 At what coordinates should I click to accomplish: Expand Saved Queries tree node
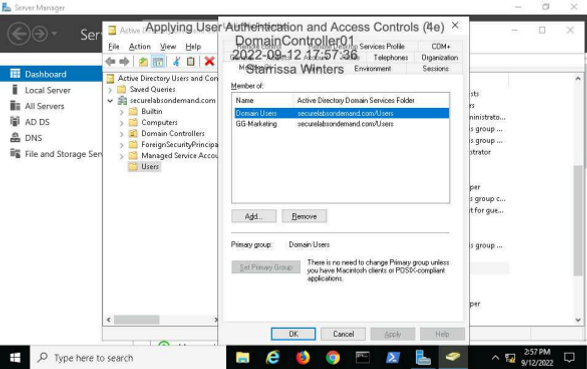[110, 90]
